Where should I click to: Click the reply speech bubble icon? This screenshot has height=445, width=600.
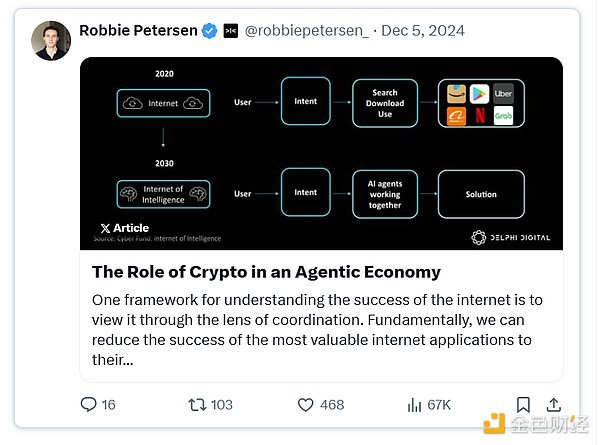tap(89, 404)
